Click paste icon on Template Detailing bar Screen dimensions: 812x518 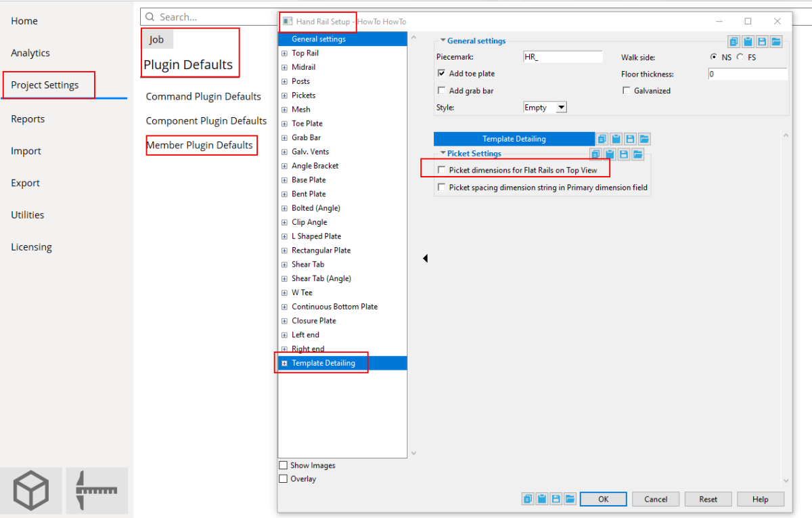pos(616,139)
